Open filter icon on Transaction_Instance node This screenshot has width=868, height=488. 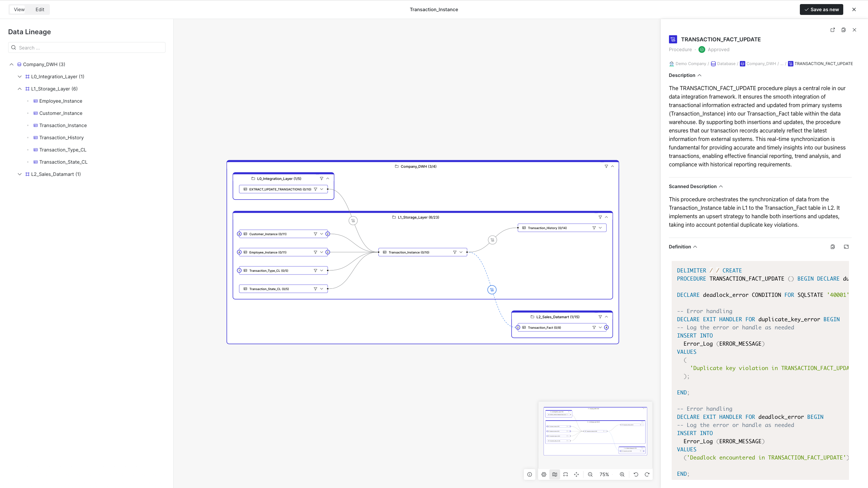click(454, 252)
